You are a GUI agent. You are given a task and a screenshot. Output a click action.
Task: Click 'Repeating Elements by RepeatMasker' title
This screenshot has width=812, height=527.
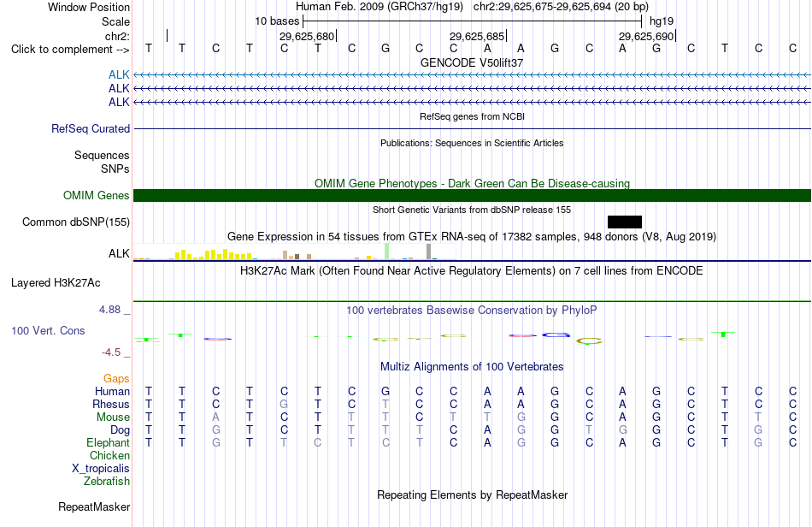click(473, 494)
